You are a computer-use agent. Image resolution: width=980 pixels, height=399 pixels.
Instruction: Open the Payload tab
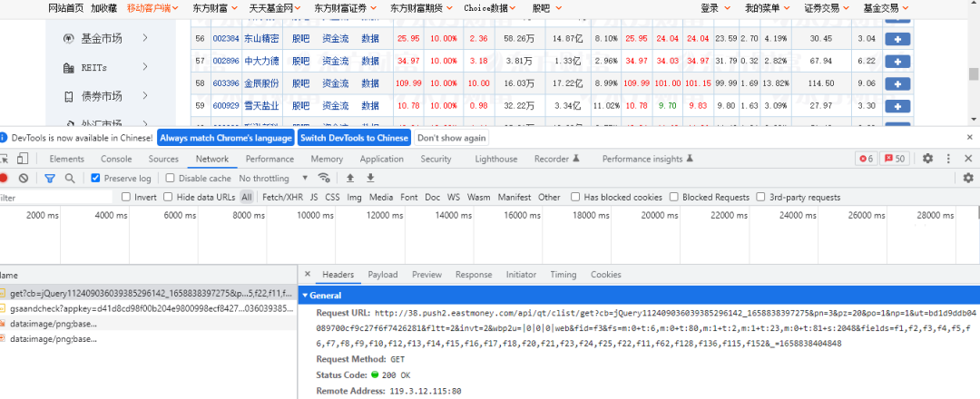point(383,274)
